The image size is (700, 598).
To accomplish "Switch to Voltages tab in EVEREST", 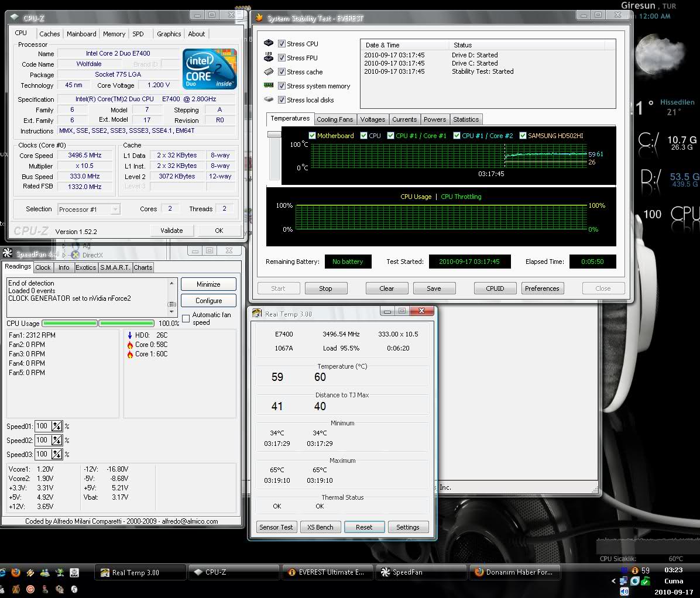I will point(372,119).
